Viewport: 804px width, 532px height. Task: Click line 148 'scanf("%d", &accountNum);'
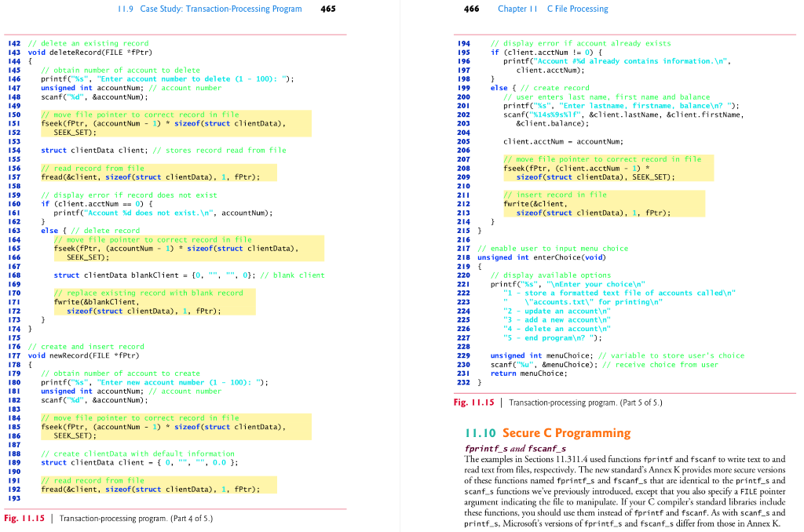[x=94, y=97]
